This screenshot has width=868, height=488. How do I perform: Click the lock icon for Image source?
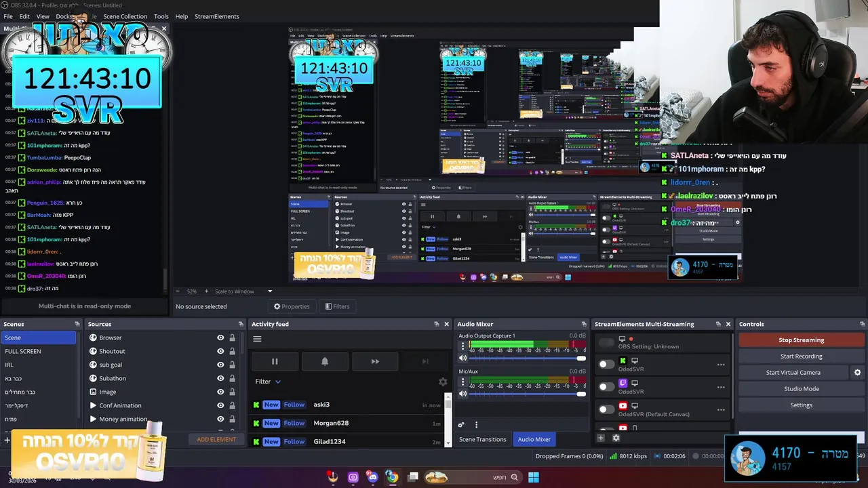pos(232,392)
